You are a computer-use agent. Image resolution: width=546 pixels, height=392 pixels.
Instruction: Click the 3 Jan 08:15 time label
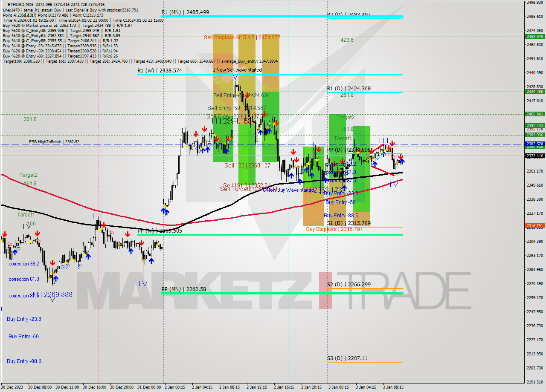(x=393, y=387)
